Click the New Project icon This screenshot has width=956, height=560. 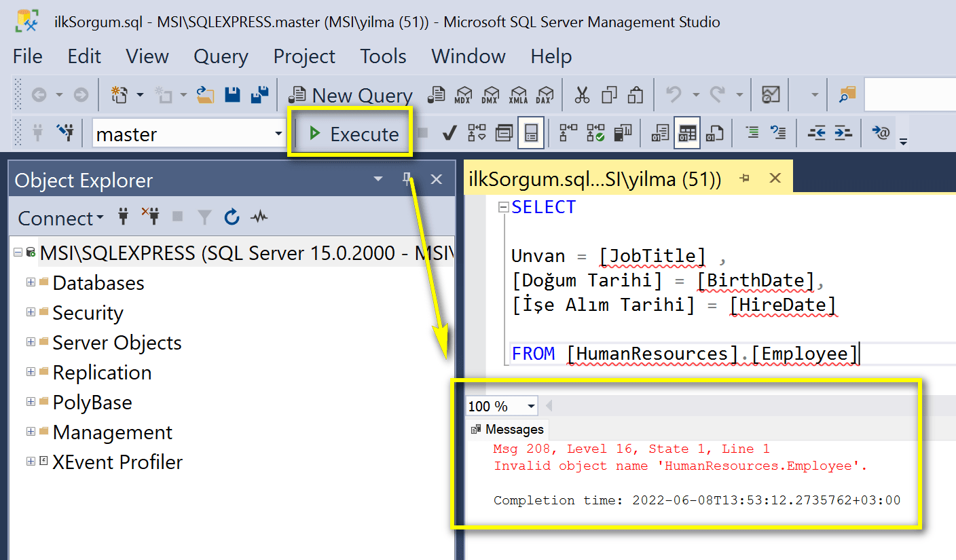(x=119, y=95)
